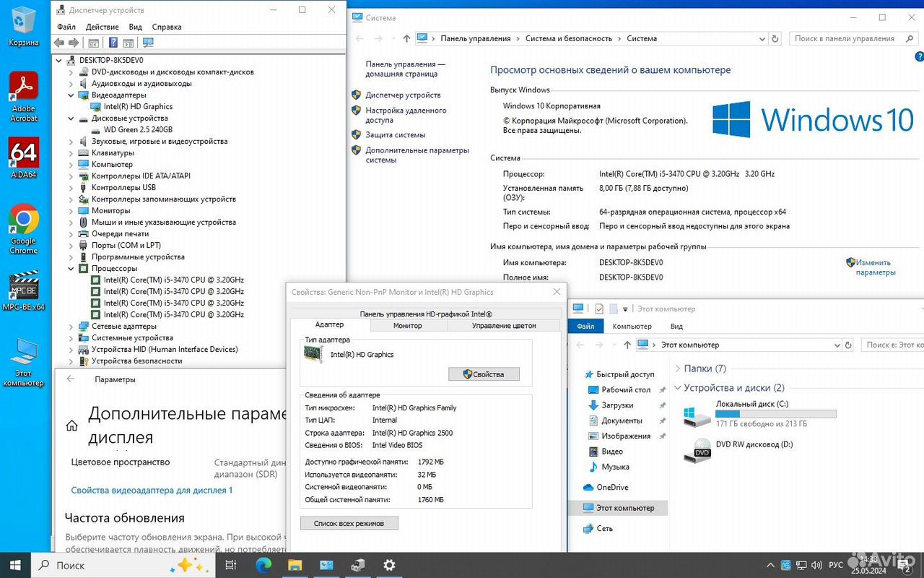924x578 pixels.
Task: Click Защита системы link
Action: [396, 135]
